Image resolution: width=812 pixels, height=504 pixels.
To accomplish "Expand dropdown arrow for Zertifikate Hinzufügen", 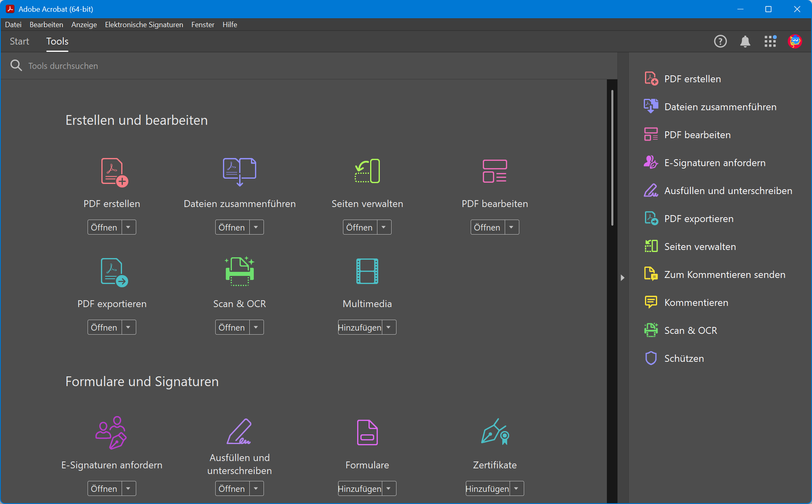I will (x=516, y=489).
